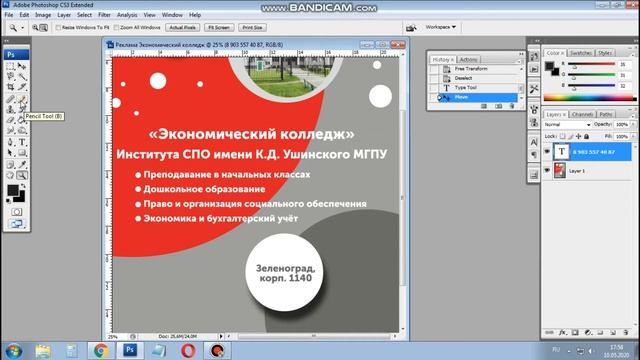Select the Zoom tool in the toolbox
Image resolution: width=640 pixels, height=360 pixels.
[x=22, y=176]
